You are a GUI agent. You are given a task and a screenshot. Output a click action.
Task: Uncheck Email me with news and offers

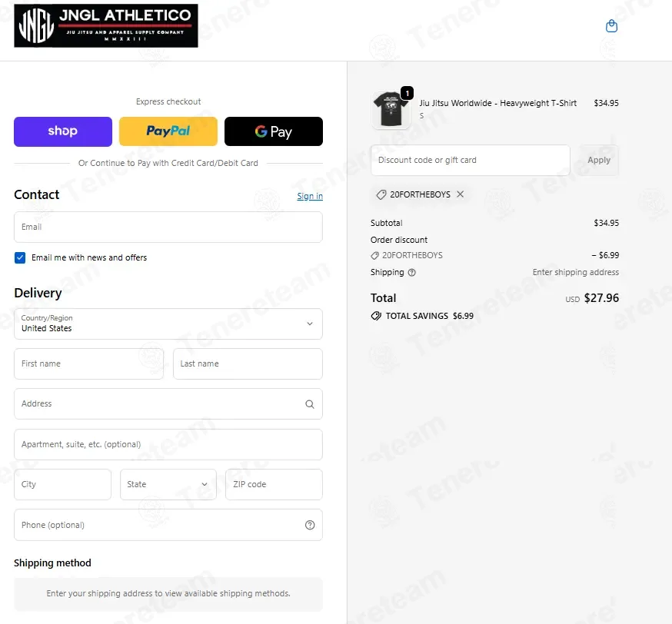[x=20, y=257]
